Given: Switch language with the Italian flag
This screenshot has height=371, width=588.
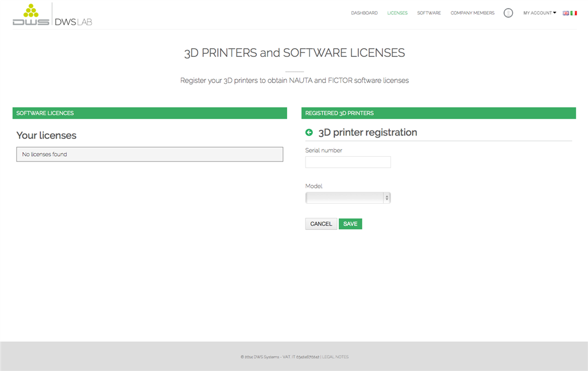Looking at the screenshot, I should (574, 13).
